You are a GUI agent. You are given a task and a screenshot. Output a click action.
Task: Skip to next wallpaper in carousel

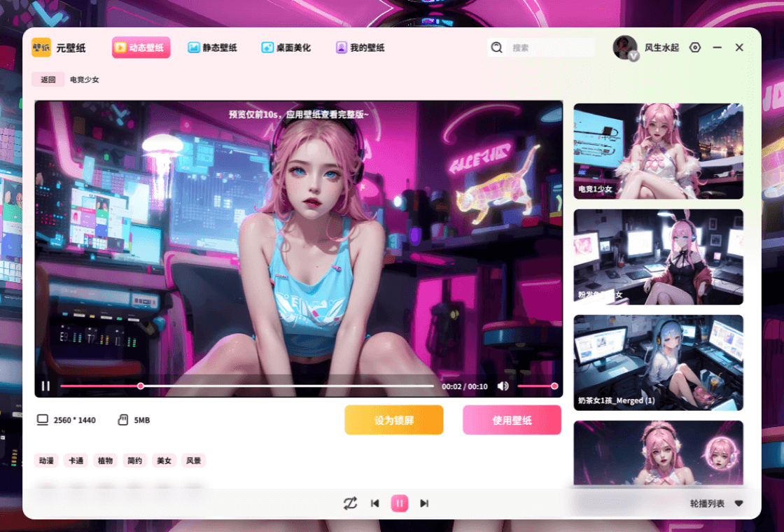pyautogui.click(x=423, y=503)
